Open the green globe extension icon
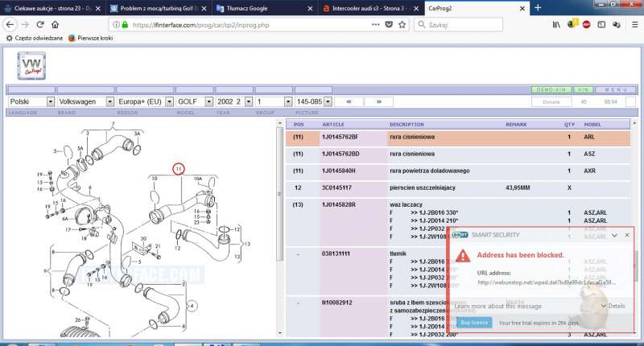The width and height of the screenshot is (644, 346). click(572, 24)
